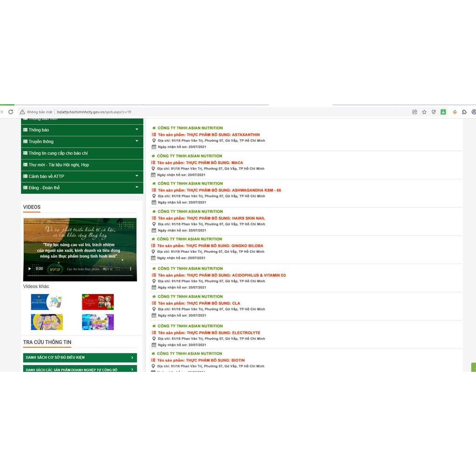Open the Thông báo menu item
This screenshot has height=476, width=476.
pos(82,130)
